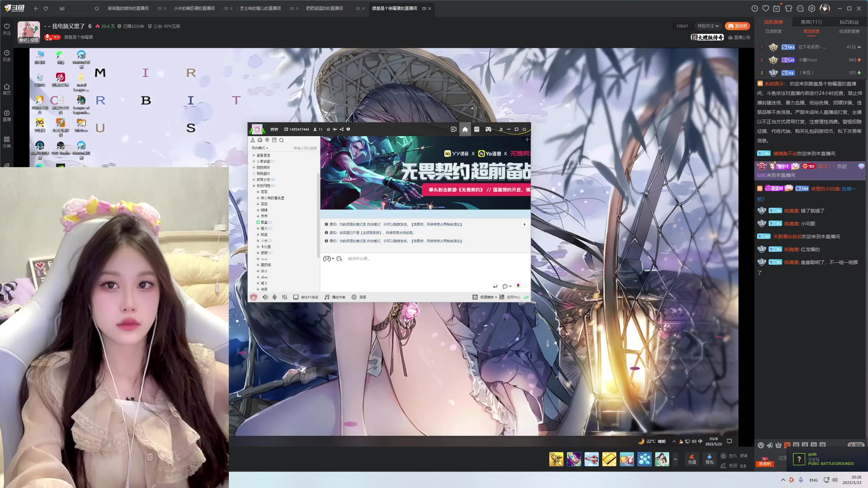
Task: Go to 首页 in the left sidebar
Action: [7, 89]
